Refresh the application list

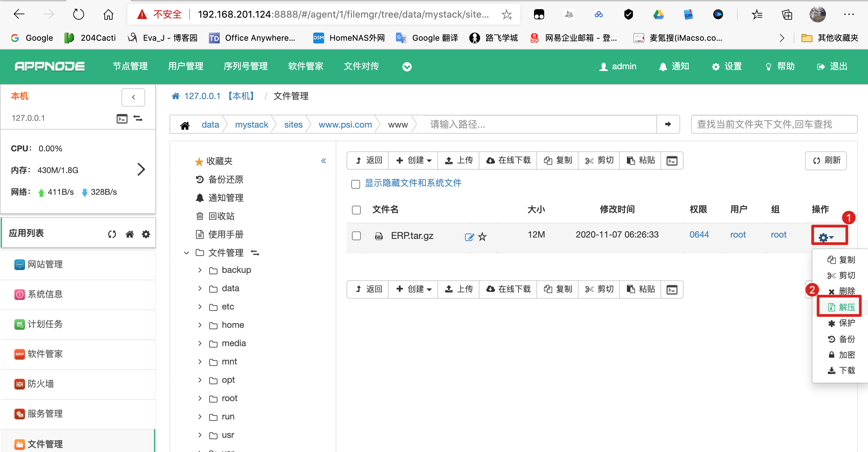112,234
